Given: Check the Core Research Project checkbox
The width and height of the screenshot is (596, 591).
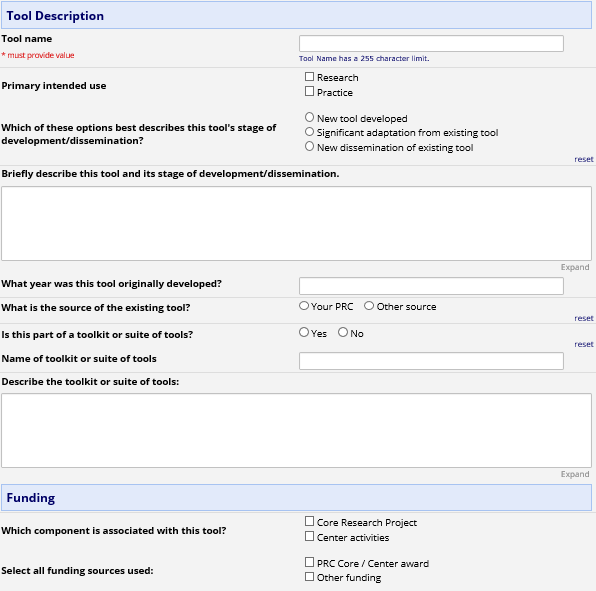Looking at the screenshot, I should pyautogui.click(x=309, y=521).
